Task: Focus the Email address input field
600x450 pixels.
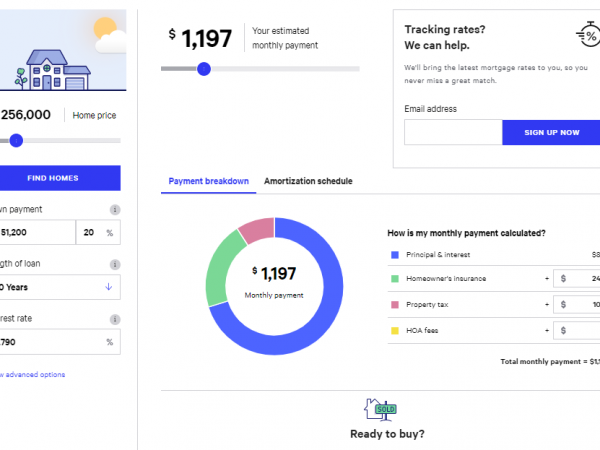Action: coord(452,132)
